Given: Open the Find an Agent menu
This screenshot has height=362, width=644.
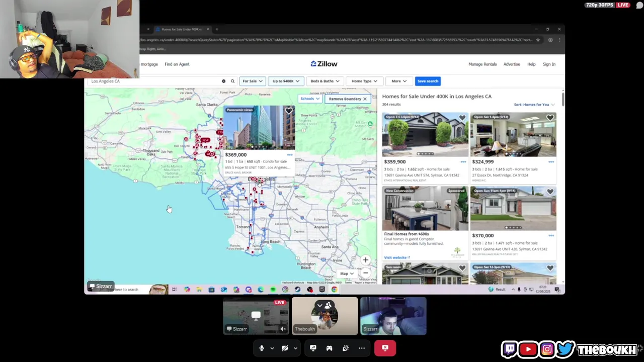Looking at the screenshot, I should click(x=177, y=64).
